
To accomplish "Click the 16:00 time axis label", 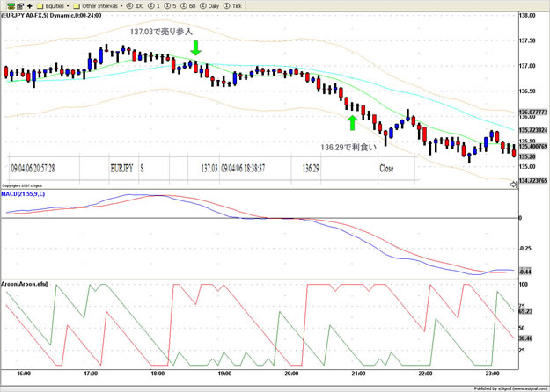I will pos(24,374).
